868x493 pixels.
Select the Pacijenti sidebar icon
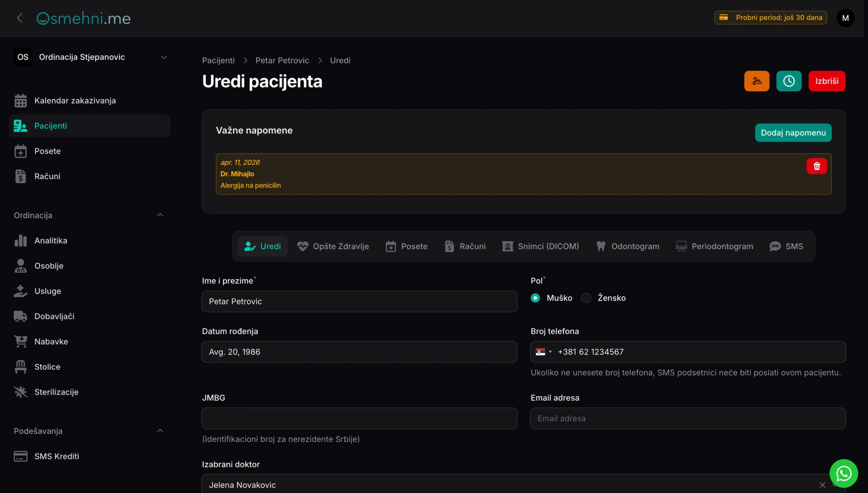(x=21, y=126)
